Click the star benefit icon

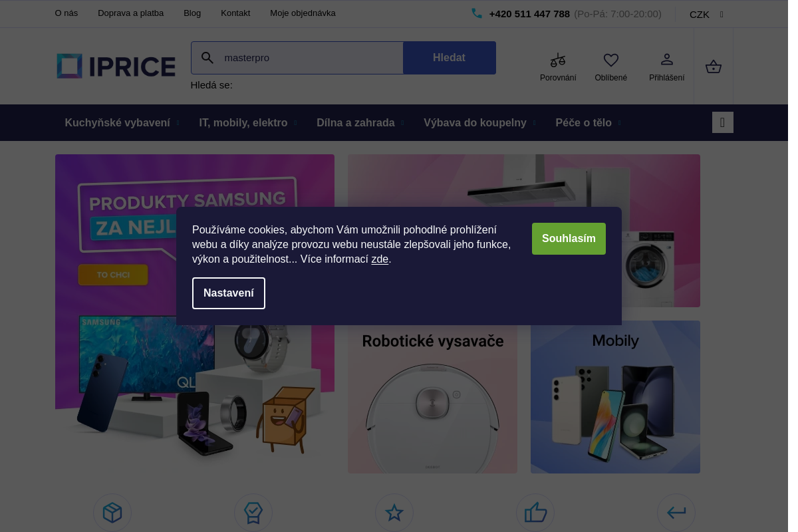394,513
